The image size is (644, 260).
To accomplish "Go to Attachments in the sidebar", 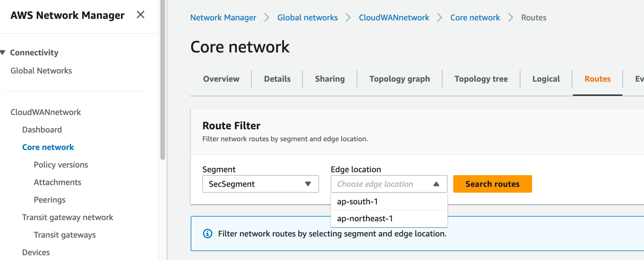I will point(57,182).
